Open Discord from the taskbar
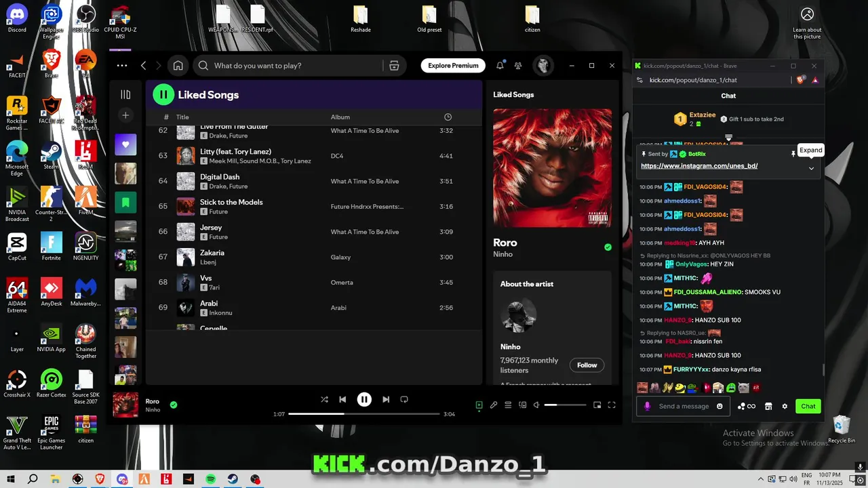868x488 pixels. (122, 479)
